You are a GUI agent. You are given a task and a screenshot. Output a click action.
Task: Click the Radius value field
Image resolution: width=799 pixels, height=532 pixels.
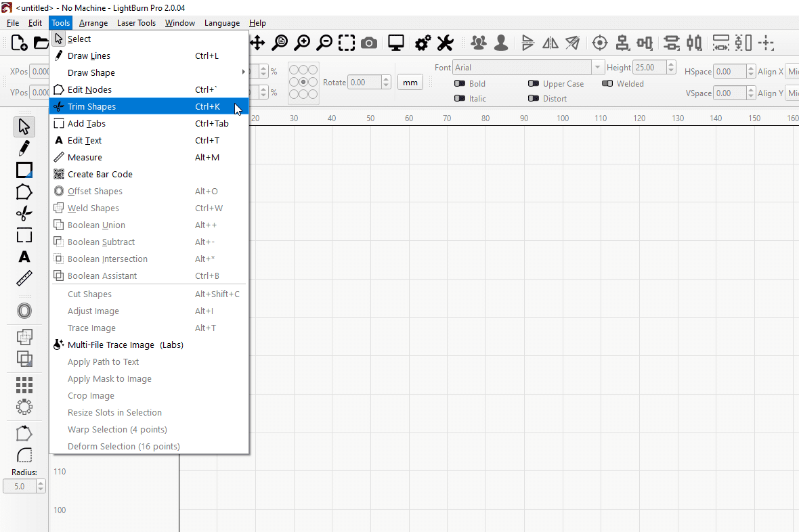(x=20, y=486)
